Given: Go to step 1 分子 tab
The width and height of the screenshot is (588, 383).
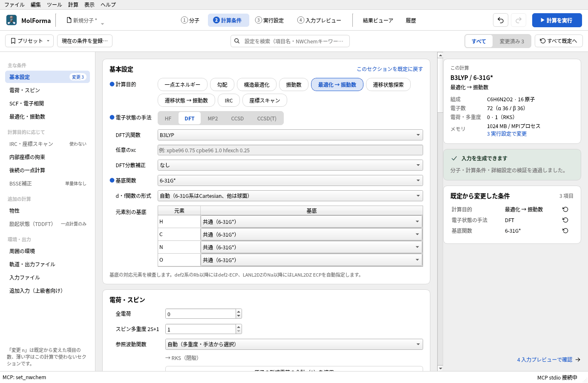Looking at the screenshot, I should [190, 20].
